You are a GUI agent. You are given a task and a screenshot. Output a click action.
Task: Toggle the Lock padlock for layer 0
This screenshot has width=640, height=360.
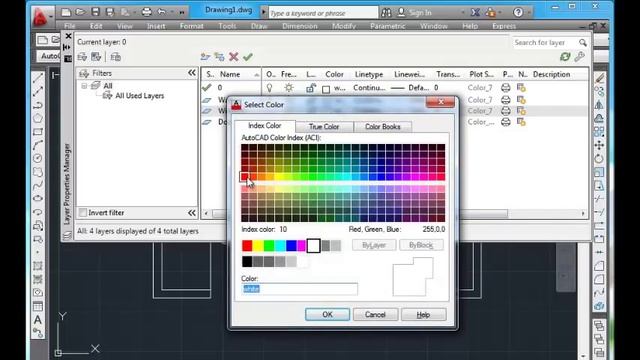[311, 87]
